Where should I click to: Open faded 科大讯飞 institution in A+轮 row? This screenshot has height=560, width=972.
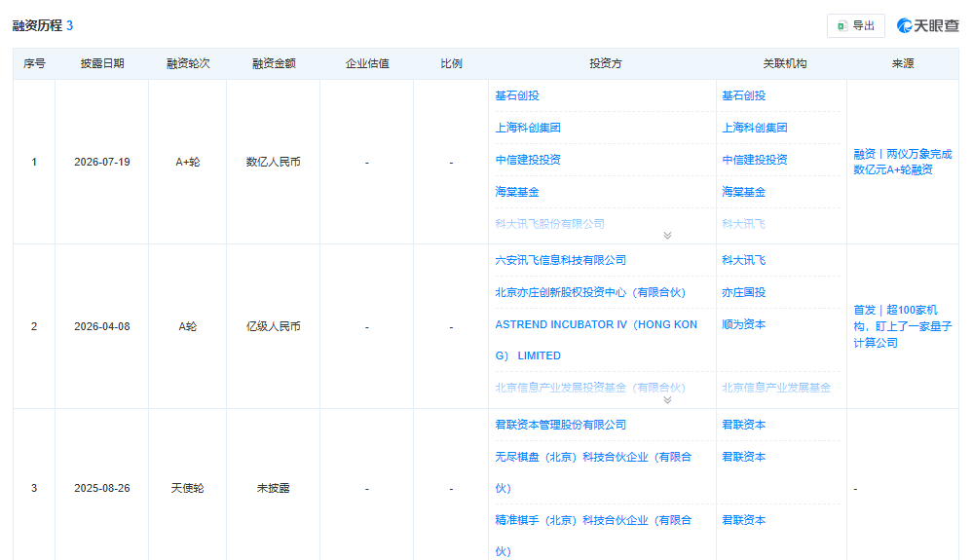pos(743,224)
